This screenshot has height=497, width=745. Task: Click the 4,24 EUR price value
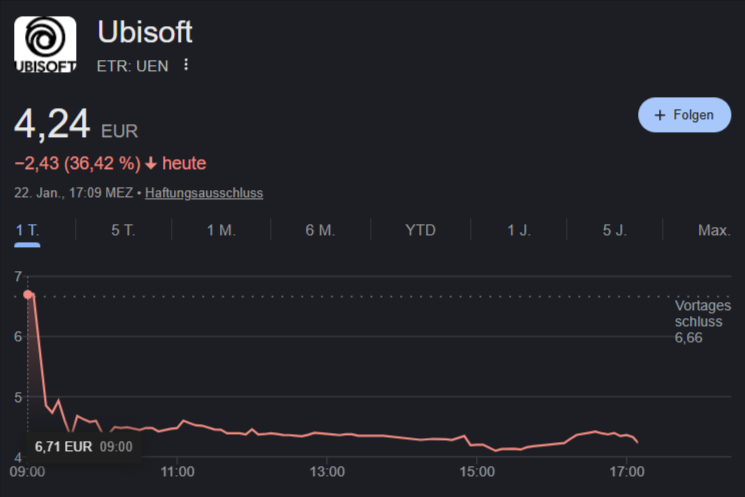coord(76,124)
